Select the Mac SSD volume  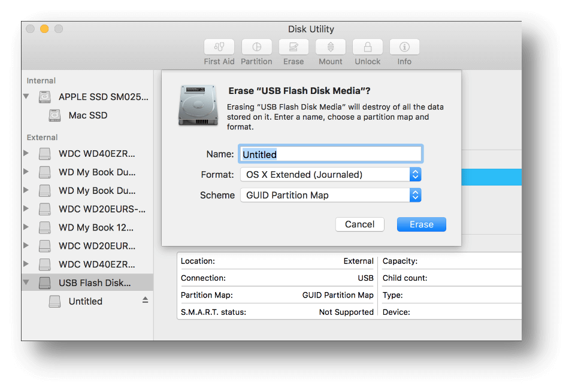pyautogui.click(x=87, y=115)
